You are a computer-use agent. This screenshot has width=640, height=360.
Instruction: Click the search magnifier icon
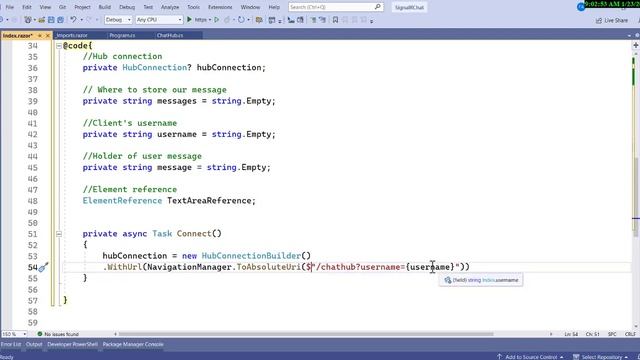(x=378, y=7)
